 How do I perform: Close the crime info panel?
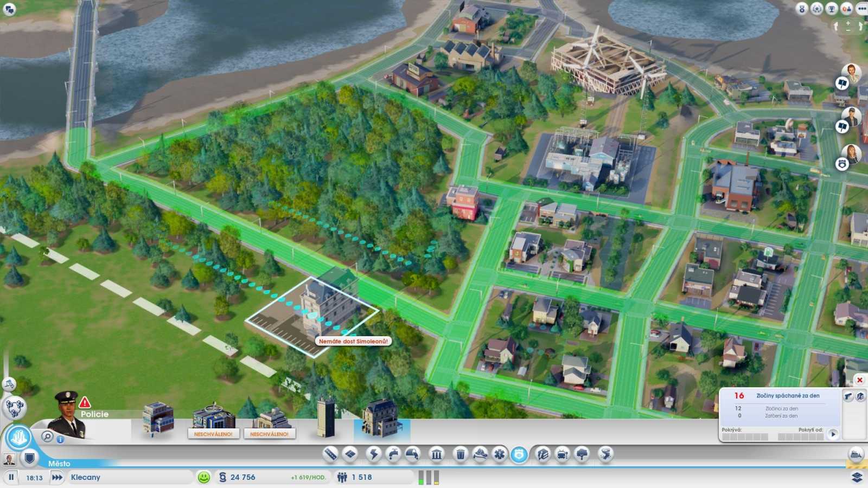[x=859, y=380]
